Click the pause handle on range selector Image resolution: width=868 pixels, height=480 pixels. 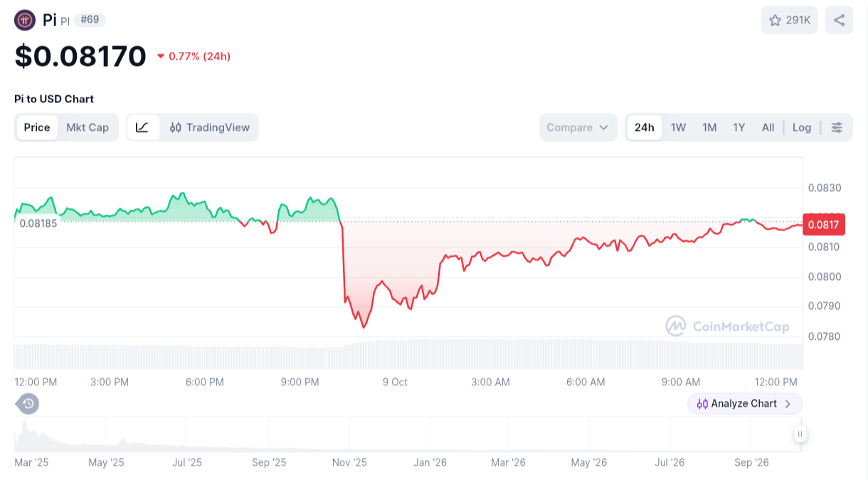[x=800, y=434]
